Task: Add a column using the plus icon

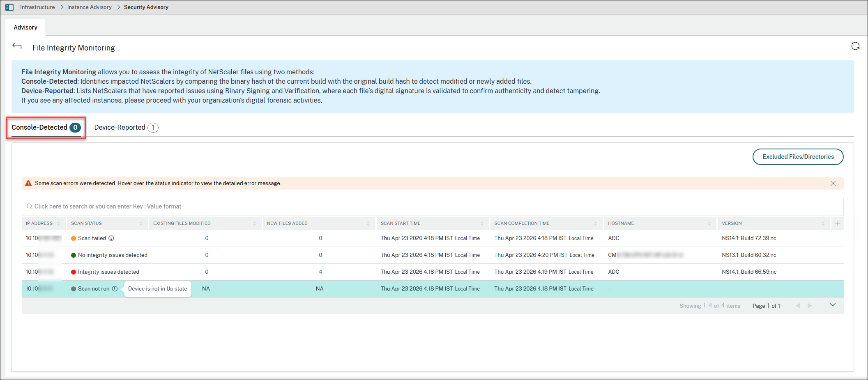Action: click(838, 223)
